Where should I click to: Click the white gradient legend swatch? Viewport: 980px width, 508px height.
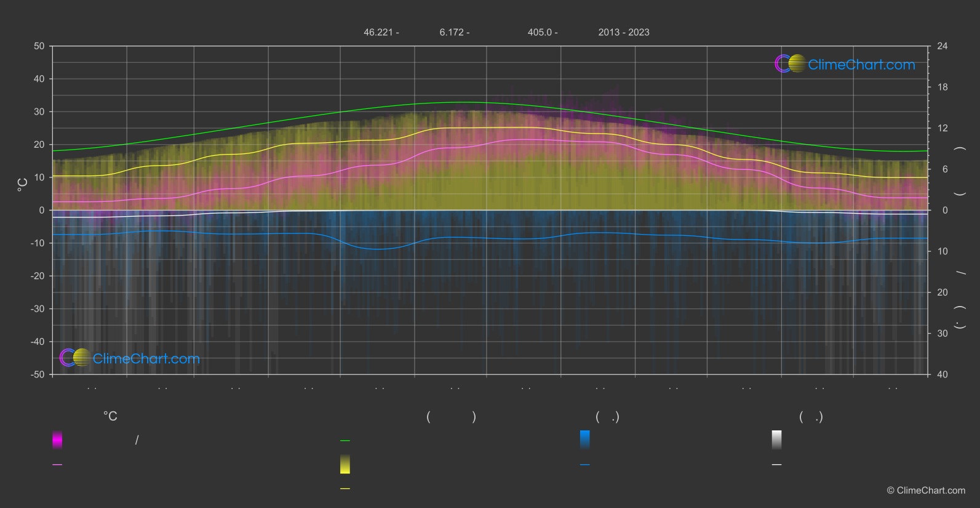[777, 440]
